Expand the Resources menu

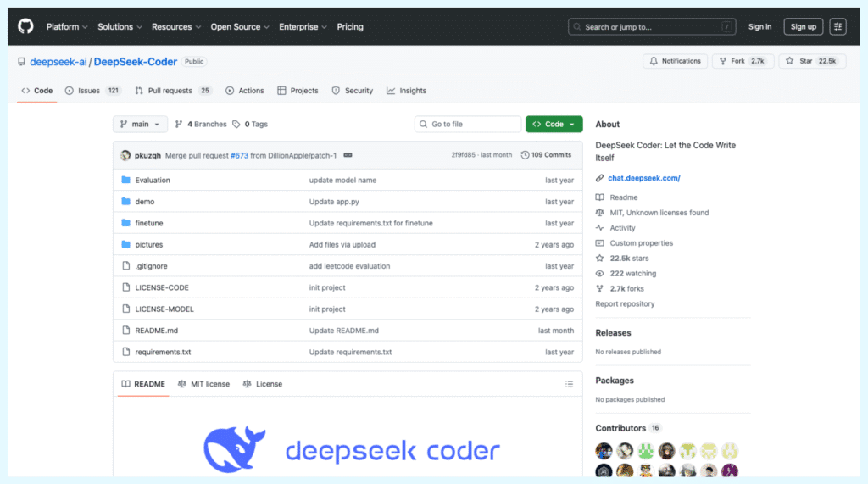176,26
